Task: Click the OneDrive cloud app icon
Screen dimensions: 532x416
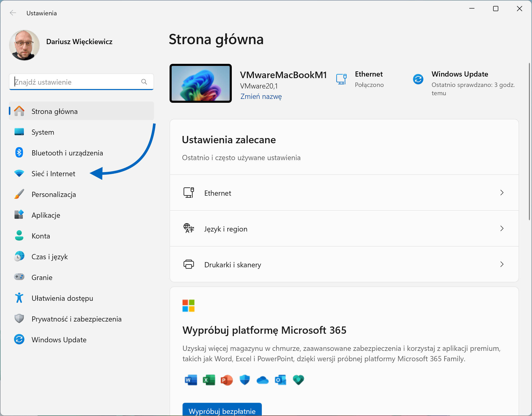Action: point(263,380)
